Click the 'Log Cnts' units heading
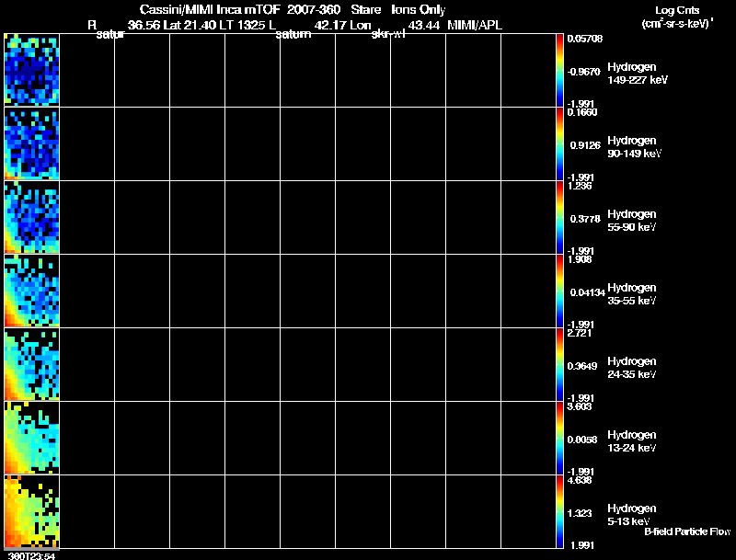The width and height of the screenshot is (736, 560). (677, 10)
